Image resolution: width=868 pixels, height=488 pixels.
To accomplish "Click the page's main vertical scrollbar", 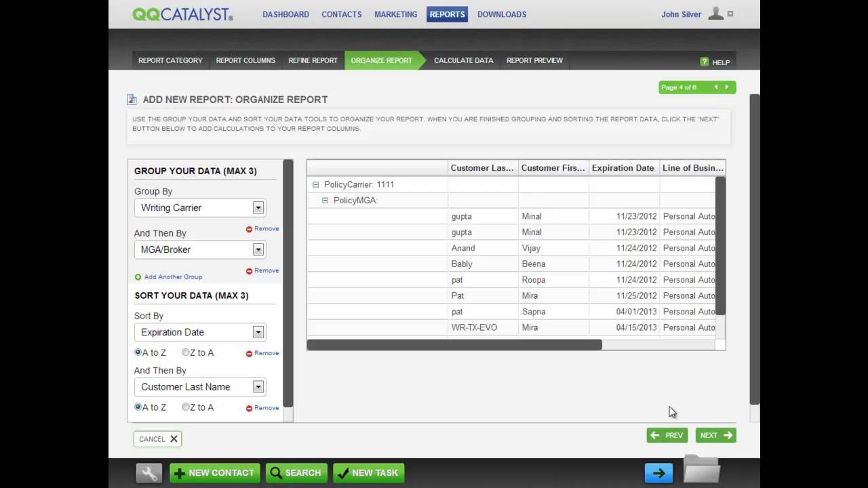I will 755,248.
